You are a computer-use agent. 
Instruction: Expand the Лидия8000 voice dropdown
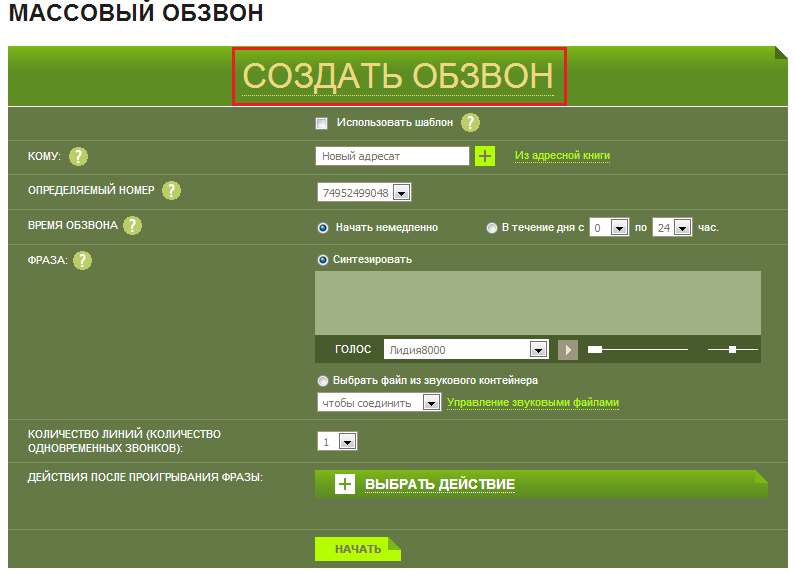538,350
